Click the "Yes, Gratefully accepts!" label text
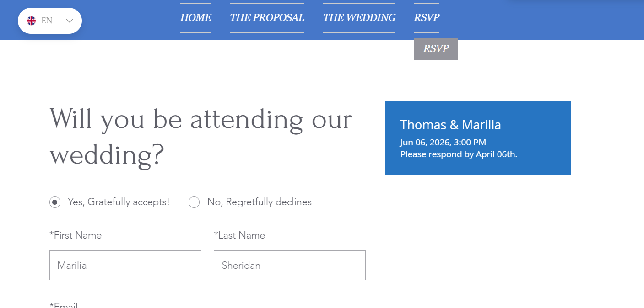This screenshot has height=308, width=644. 119,202
